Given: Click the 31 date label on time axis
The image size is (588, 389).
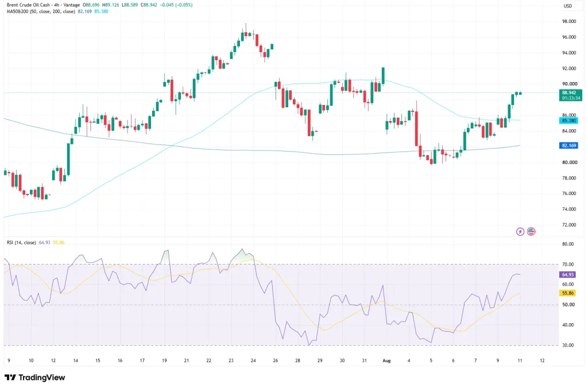Looking at the screenshot, I should [x=364, y=360].
